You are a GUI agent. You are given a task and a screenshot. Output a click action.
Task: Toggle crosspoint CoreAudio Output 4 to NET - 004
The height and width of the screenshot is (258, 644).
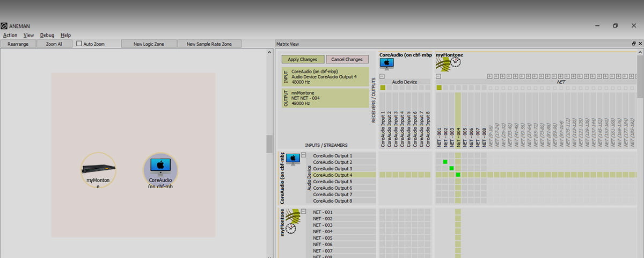[458, 175]
